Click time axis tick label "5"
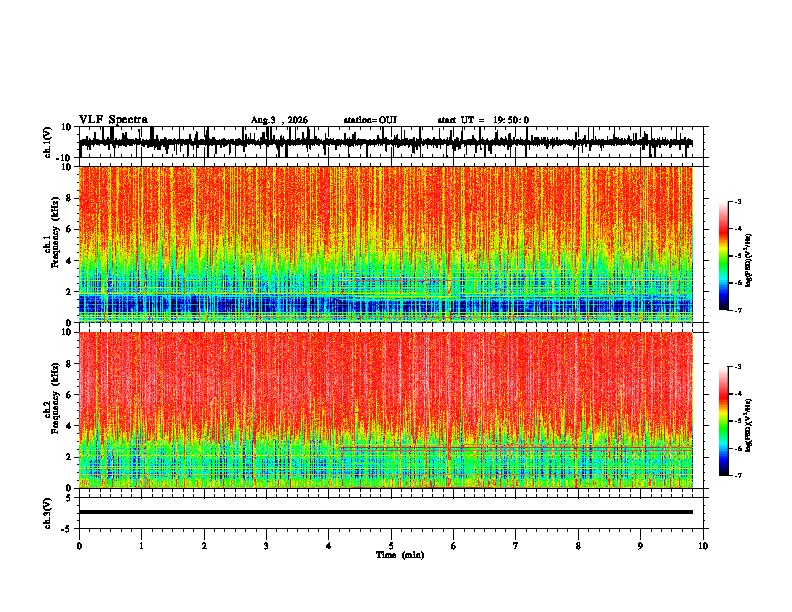This screenshot has width=792, height=612. [x=391, y=546]
